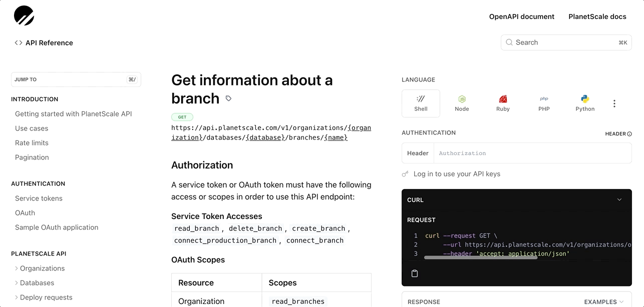
Task: Click the key icon next to Log in
Action: (405, 174)
